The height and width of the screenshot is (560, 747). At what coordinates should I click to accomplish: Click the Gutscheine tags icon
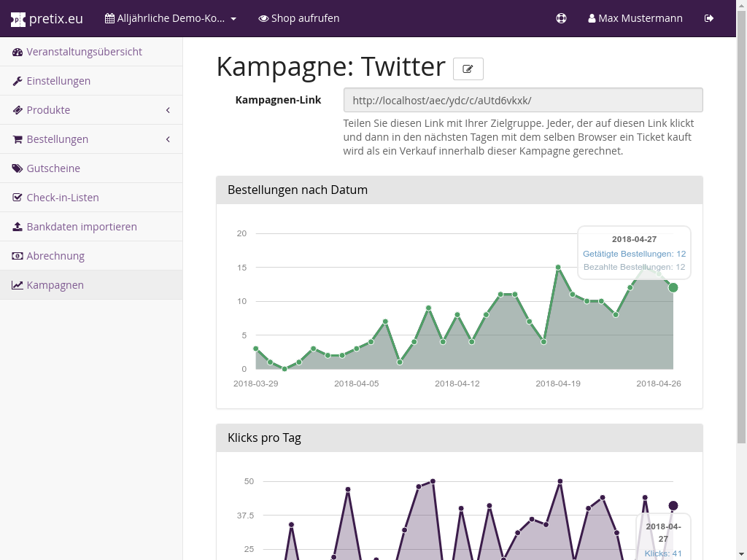coord(18,168)
